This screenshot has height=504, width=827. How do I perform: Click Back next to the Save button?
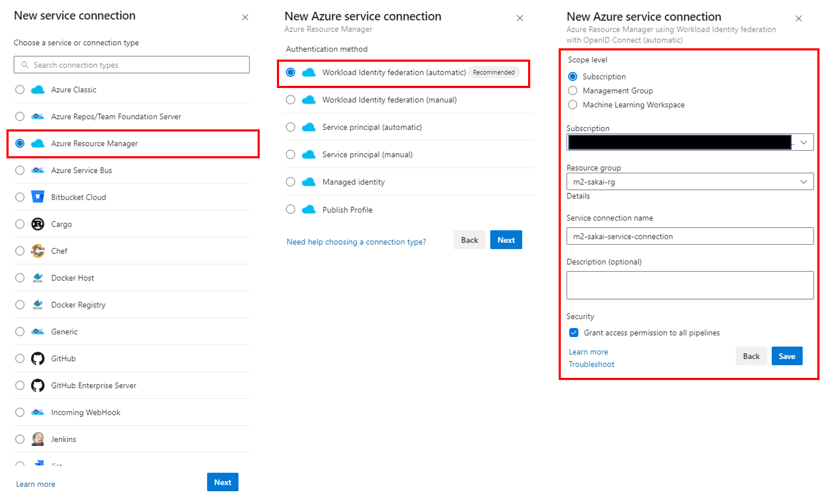pos(751,356)
